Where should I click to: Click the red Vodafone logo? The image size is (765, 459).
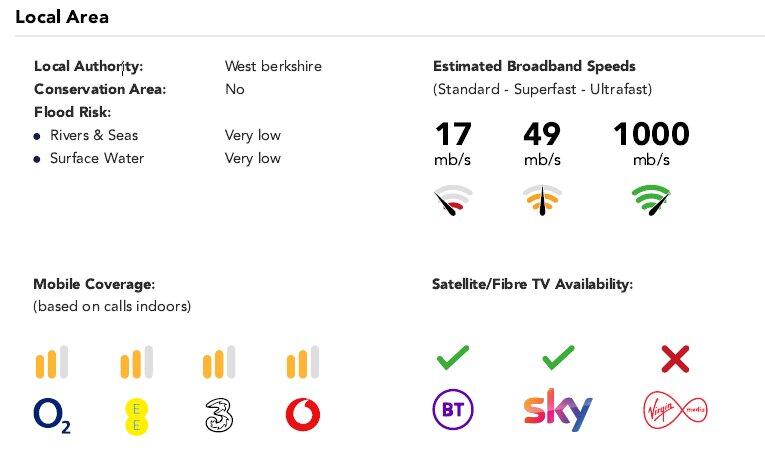[303, 415]
